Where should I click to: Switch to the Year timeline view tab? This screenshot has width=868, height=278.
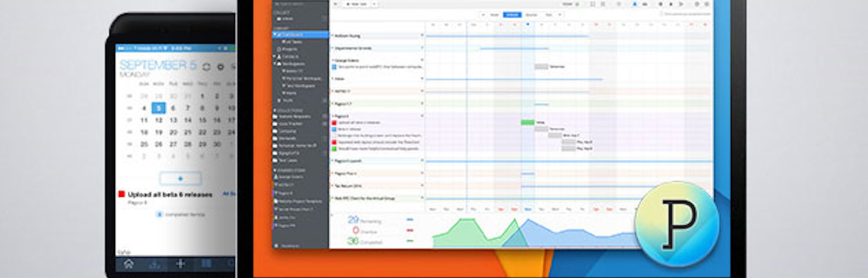[549, 15]
